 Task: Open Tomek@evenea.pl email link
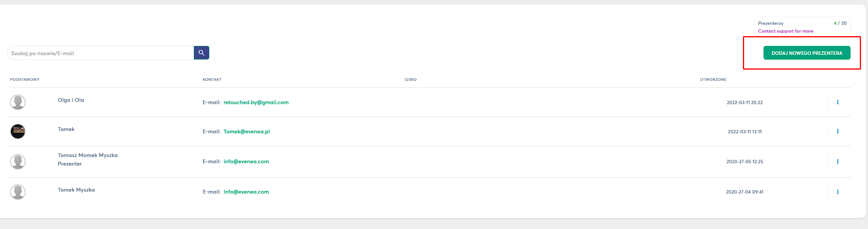(247, 132)
